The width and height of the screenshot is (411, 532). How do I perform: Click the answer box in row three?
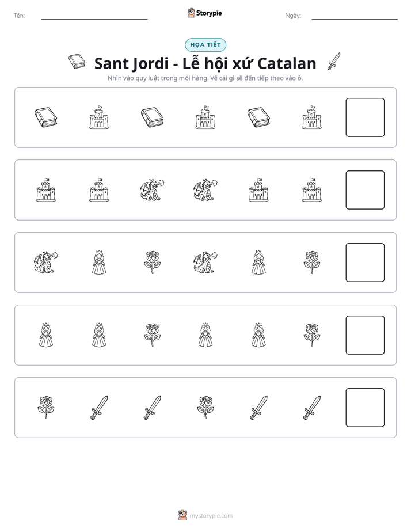coord(365,263)
